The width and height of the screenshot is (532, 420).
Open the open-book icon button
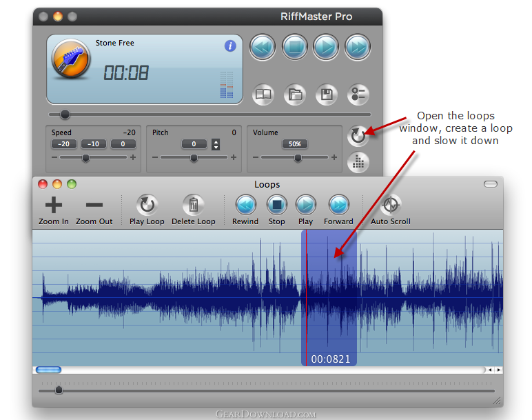[x=263, y=94]
